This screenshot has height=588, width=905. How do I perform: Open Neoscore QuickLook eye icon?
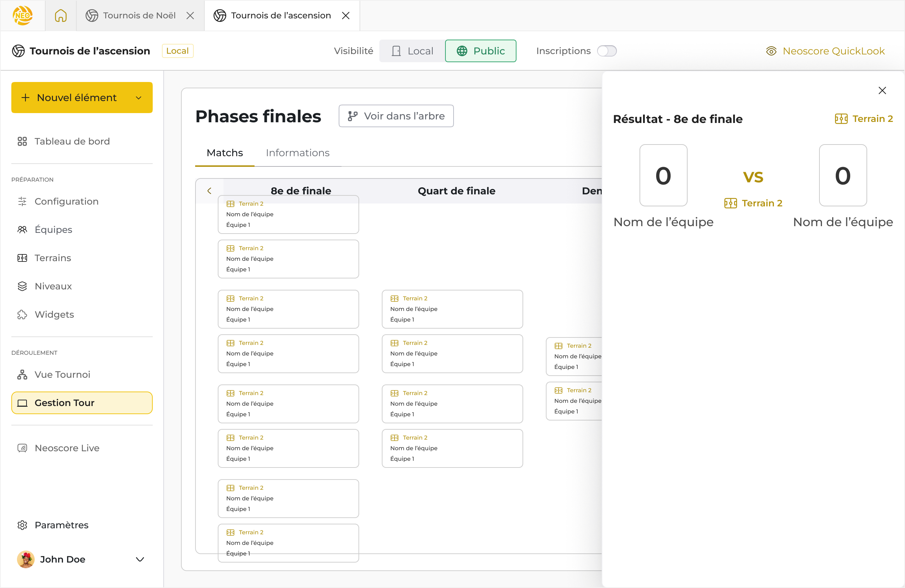point(771,51)
